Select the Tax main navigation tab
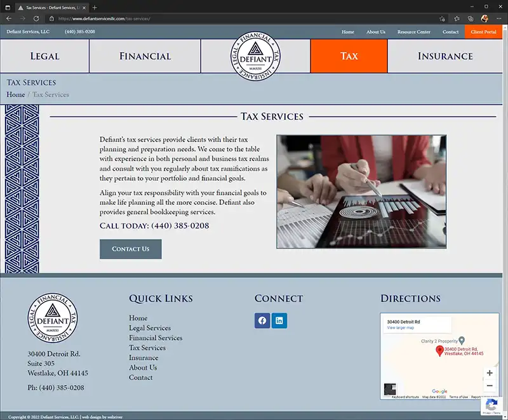 pos(349,56)
